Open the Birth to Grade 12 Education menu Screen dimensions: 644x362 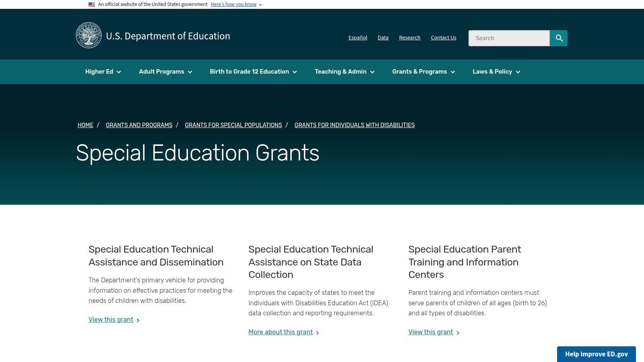253,72
